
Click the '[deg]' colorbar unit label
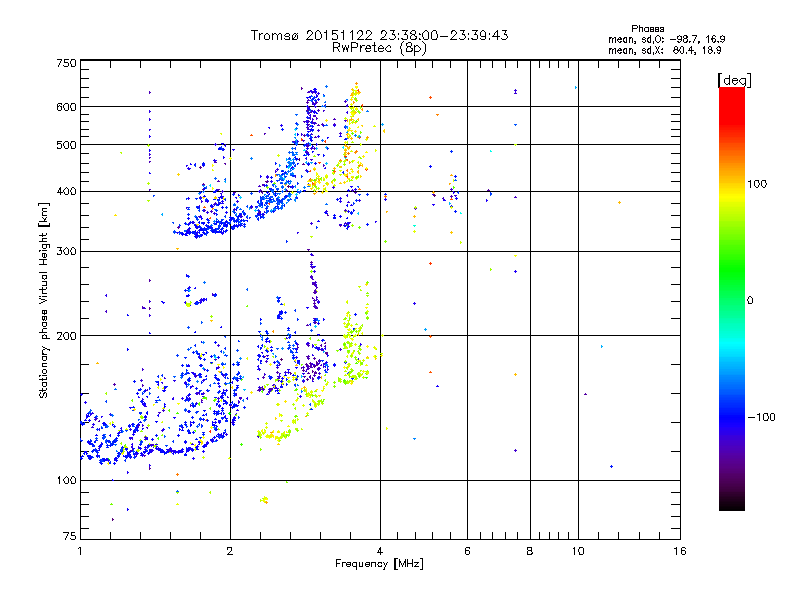coord(734,80)
